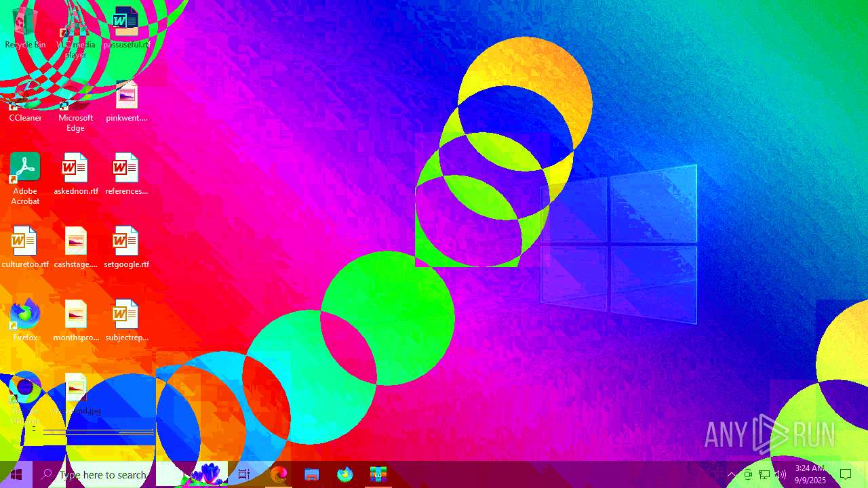
Task: Open File Explorer from the taskbar
Action: tap(311, 474)
